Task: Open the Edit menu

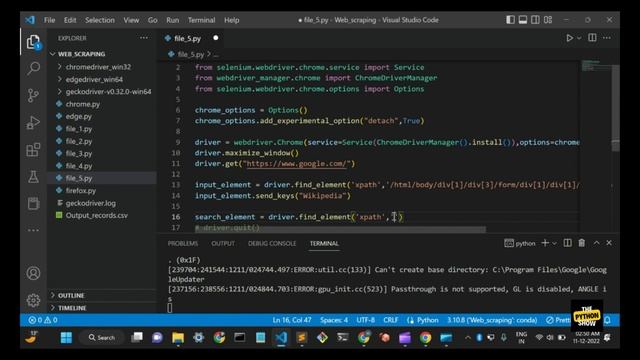Action: click(70, 20)
